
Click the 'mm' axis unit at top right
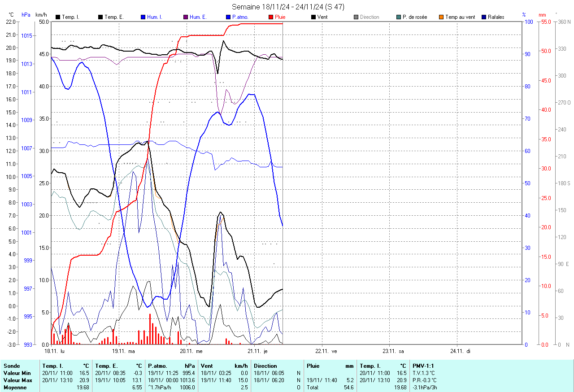pyautogui.click(x=543, y=15)
